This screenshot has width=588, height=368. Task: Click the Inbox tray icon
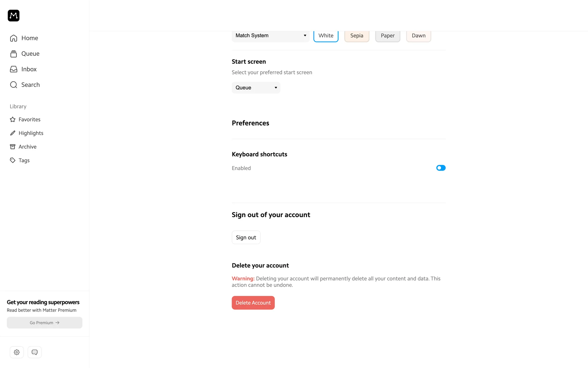(x=13, y=69)
